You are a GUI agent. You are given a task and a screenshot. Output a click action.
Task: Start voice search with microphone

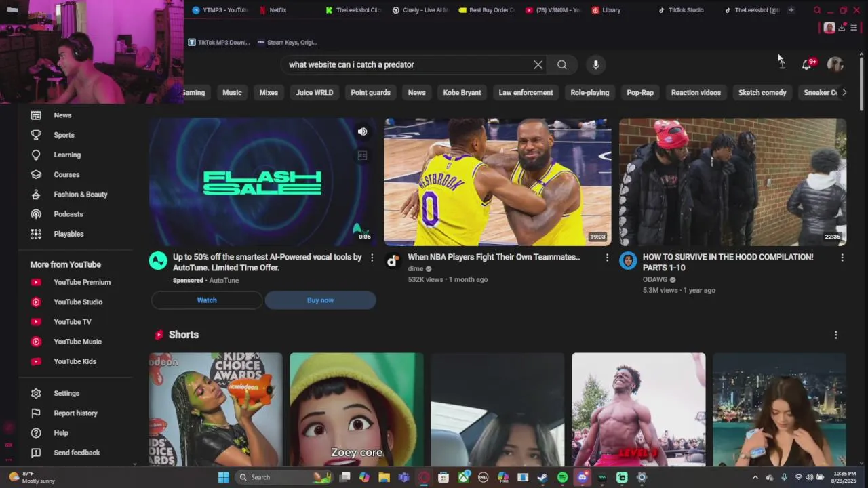pyautogui.click(x=595, y=64)
